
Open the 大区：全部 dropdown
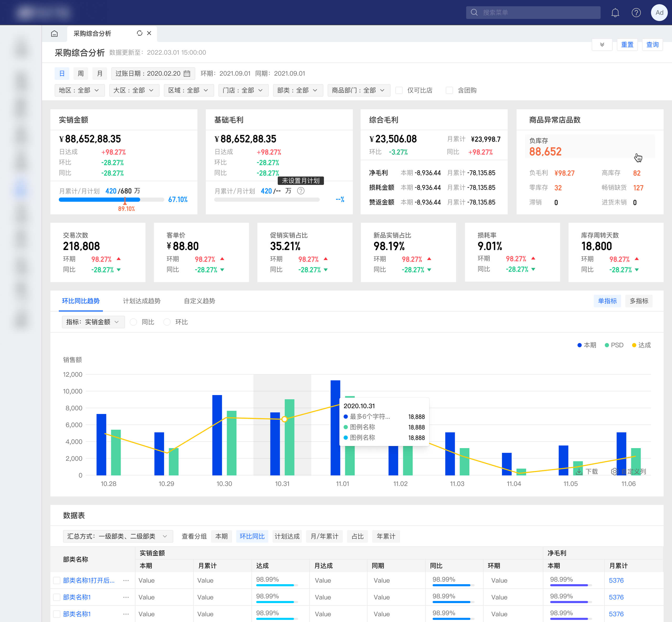coord(134,90)
